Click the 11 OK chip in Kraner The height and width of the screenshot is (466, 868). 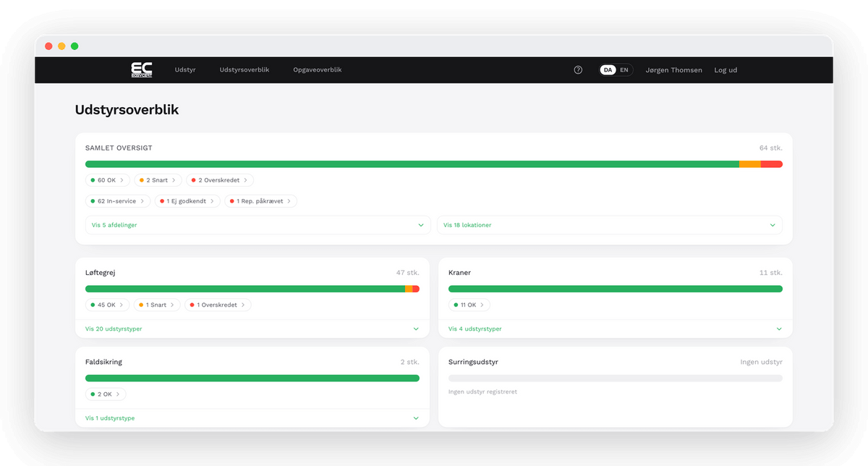click(x=469, y=305)
